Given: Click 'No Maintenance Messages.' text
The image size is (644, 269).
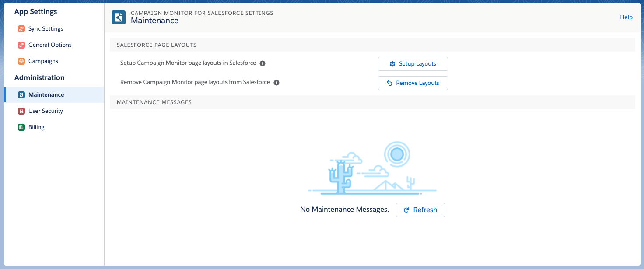Looking at the screenshot, I should (x=344, y=210).
